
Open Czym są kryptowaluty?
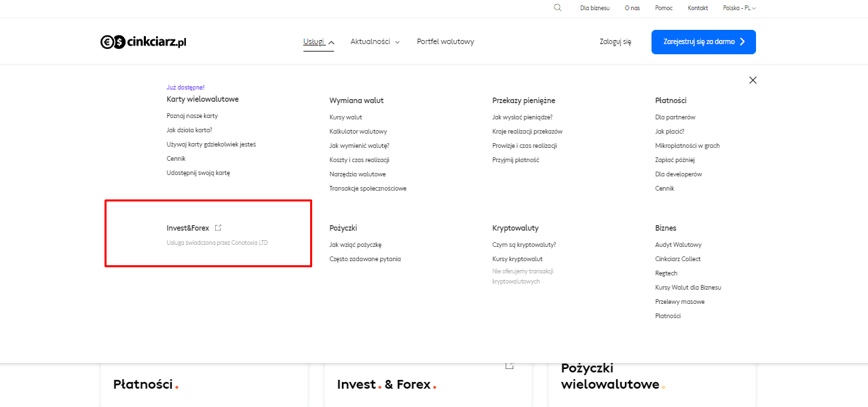524,245
